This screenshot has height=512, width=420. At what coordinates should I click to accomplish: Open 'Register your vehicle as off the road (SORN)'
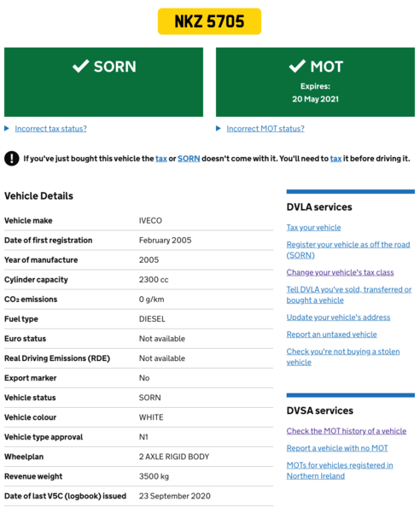point(348,250)
